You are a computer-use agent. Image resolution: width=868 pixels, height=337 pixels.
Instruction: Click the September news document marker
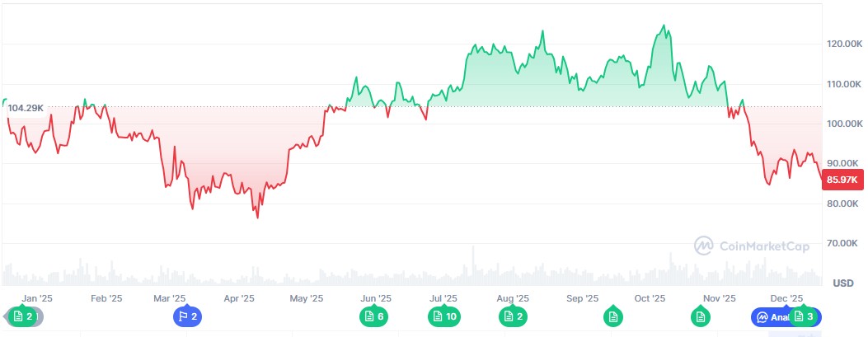click(612, 316)
